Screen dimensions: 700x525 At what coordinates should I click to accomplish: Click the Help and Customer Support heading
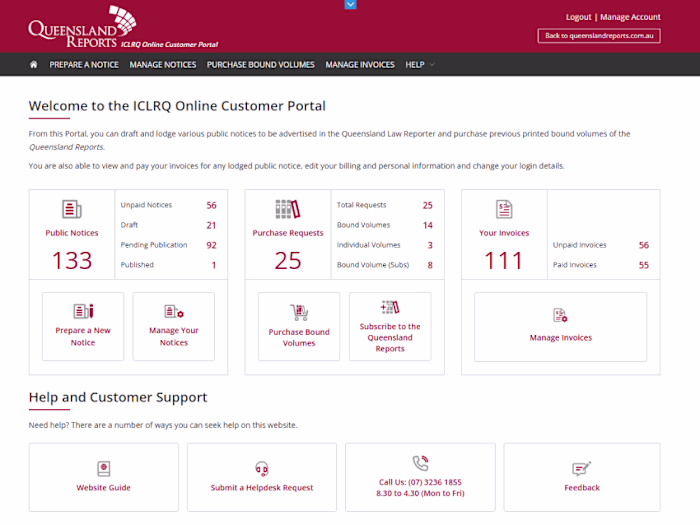pyautogui.click(x=118, y=397)
